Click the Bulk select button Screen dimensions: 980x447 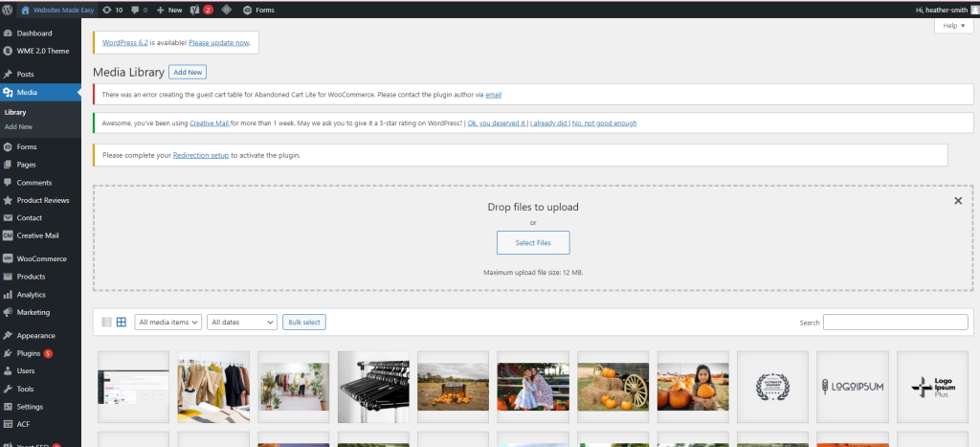tap(304, 323)
